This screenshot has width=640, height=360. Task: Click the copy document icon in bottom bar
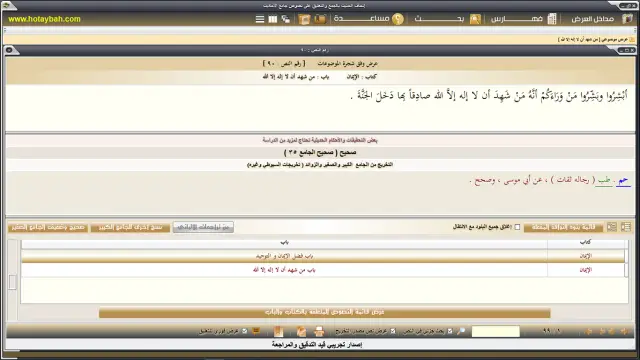pos(301,331)
